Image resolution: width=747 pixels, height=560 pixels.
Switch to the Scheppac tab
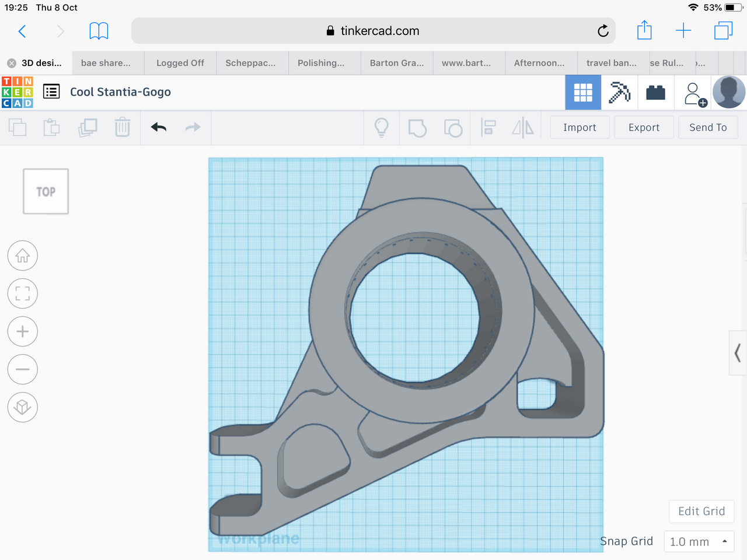(252, 63)
